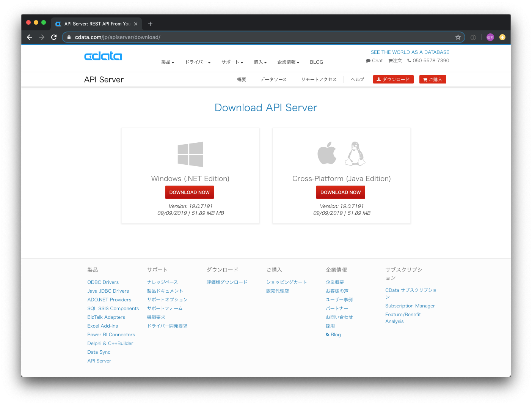
Task: Download the Windows (.NET Edition) version
Action: [190, 192]
